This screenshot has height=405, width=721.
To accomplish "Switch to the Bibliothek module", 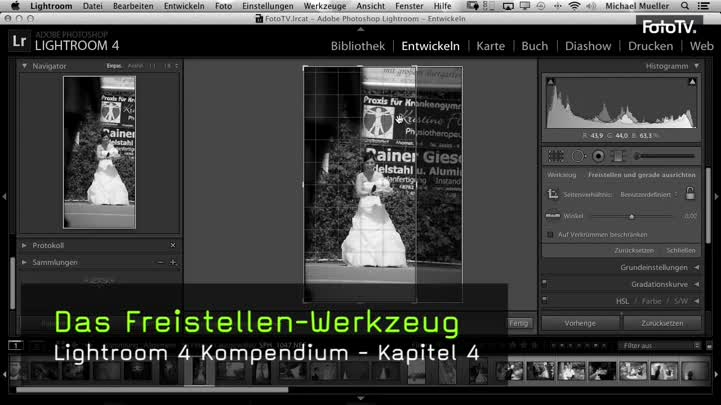I will pos(357,46).
